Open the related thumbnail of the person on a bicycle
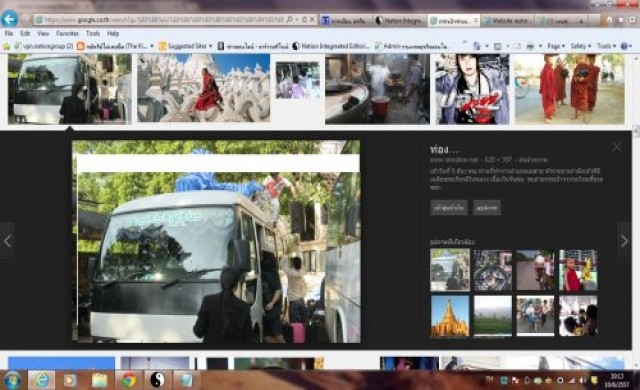 536,270
